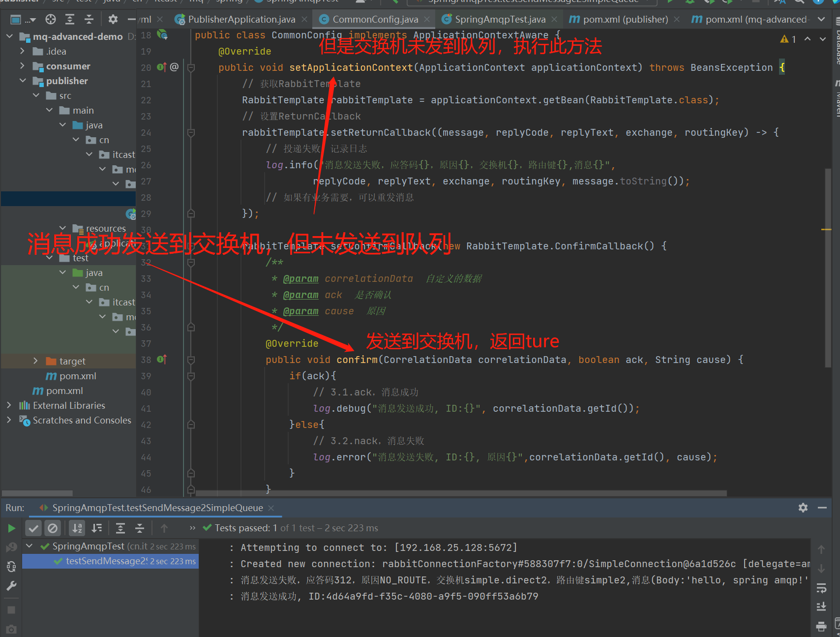Viewport: 840px width, 637px height.
Task: Open Run panel settings gear
Action: pos(803,508)
